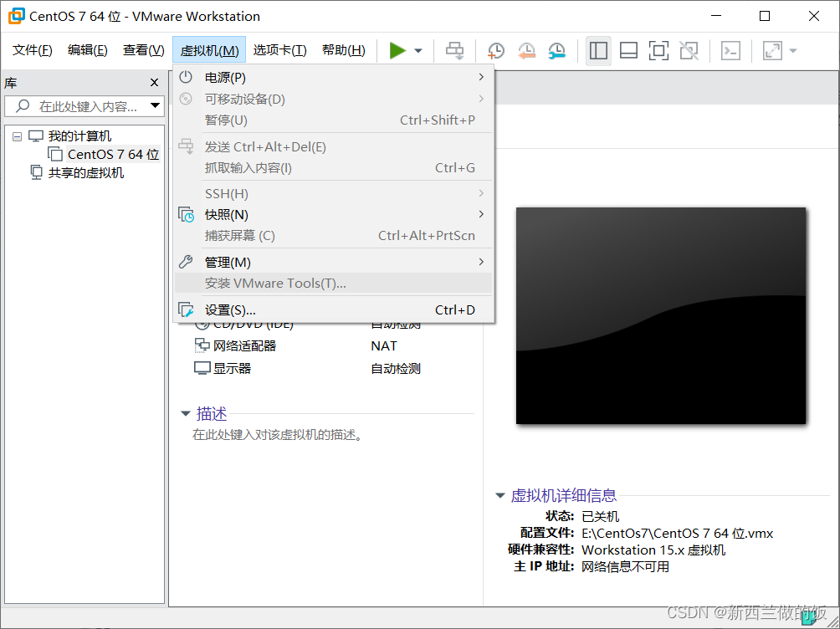Click the NAT value for network adapter
This screenshot has height=629, width=840.
383,346
